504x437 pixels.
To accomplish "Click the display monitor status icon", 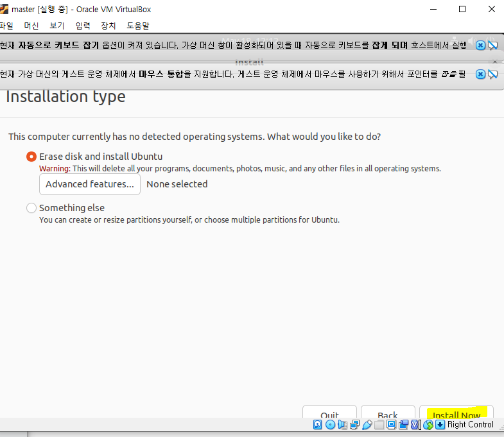I will coord(391,424).
